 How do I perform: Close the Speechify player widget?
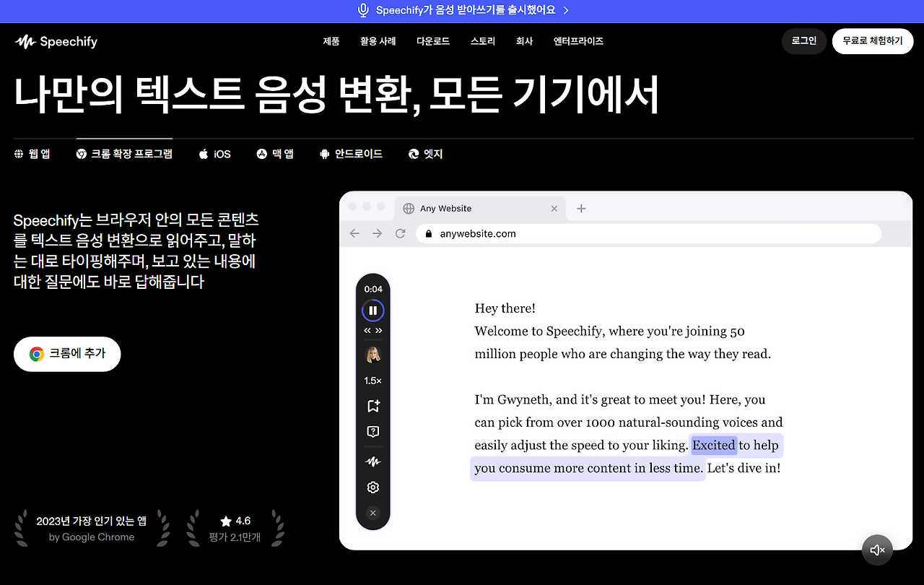[373, 513]
